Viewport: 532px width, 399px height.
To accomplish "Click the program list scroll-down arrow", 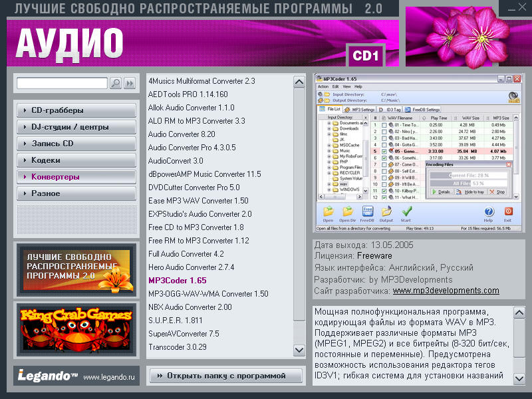I will [300, 349].
